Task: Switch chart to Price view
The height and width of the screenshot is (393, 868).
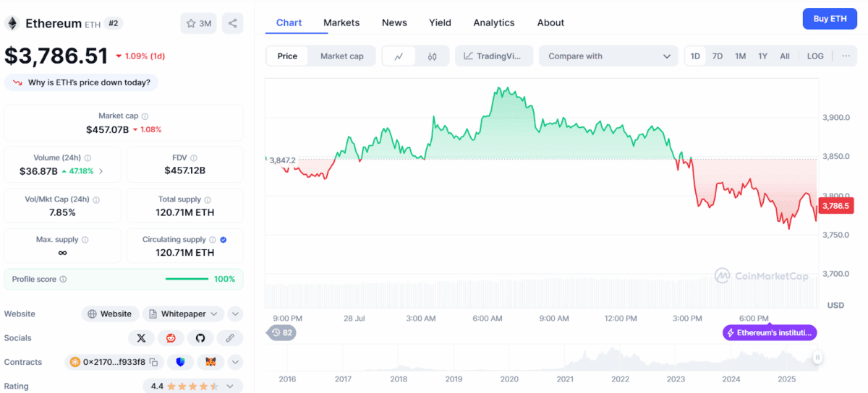Action: coord(287,56)
